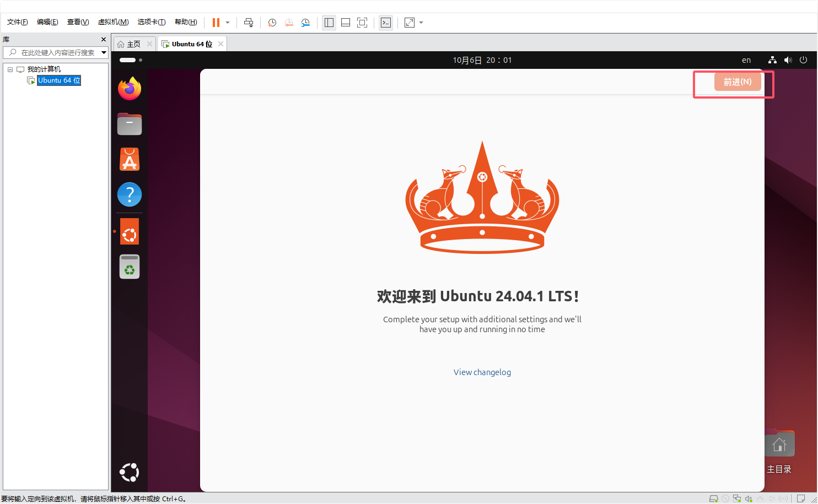Image resolution: width=818 pixels, height=504 pixels.
Task: Close the Ubuntu 64 位 tab
Action: pos(220,44)
